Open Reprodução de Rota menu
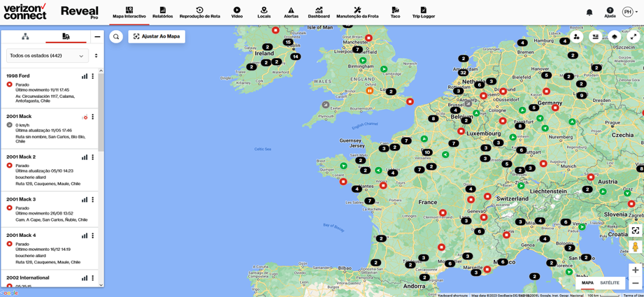The image size is (644, 297). [199, 13]
